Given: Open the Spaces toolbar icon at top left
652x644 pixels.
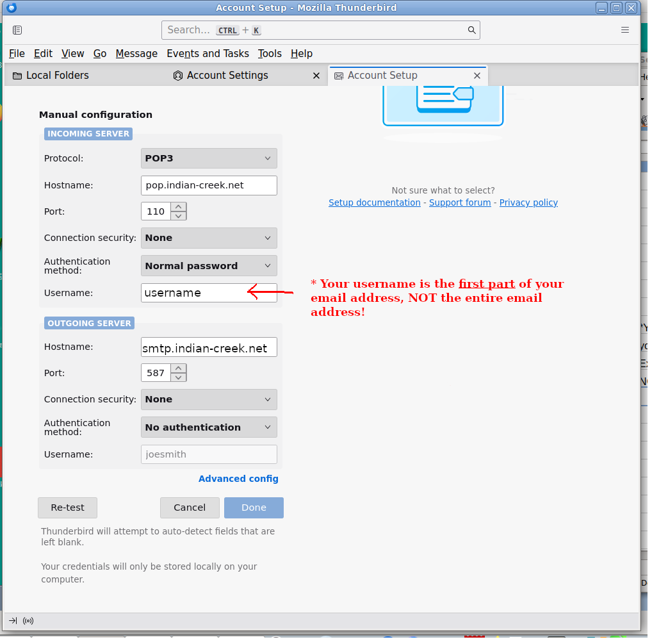Looking at the screenshot, I should pos(17,30).
